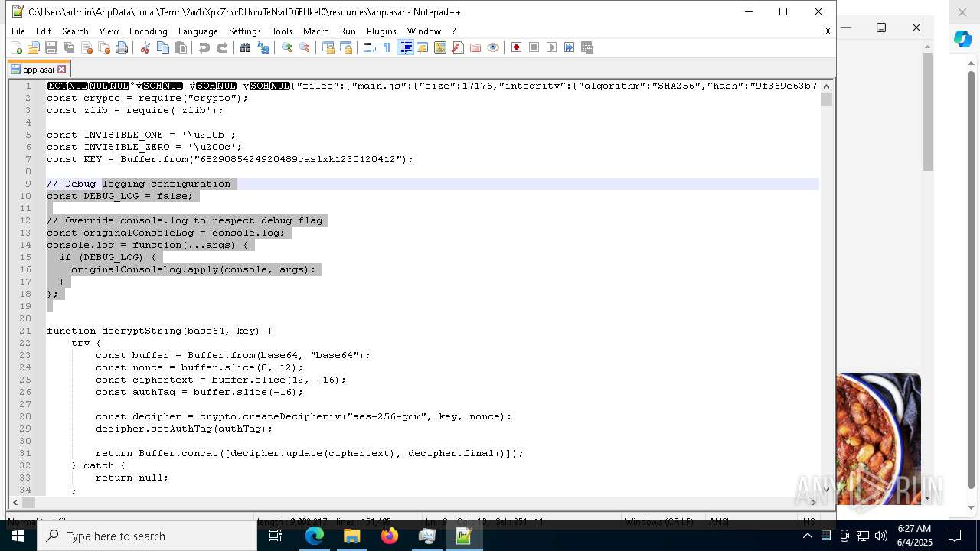The height and width of the screenshot is (551, 980).
Task: Toggle Show All Characters pilcrow icon
Action: (387, 47)
